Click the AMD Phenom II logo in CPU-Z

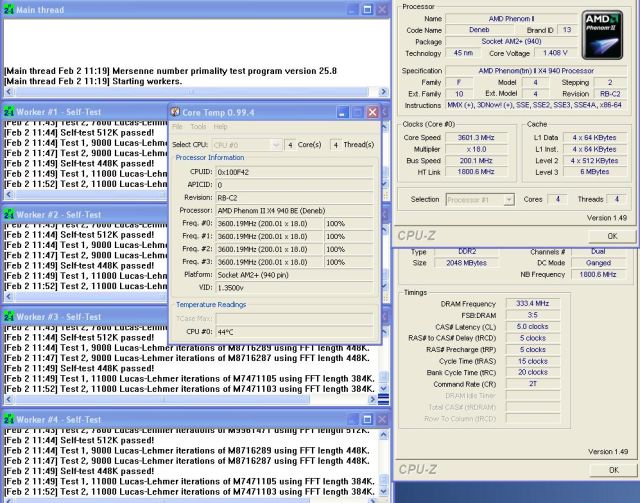pos(602,35)
